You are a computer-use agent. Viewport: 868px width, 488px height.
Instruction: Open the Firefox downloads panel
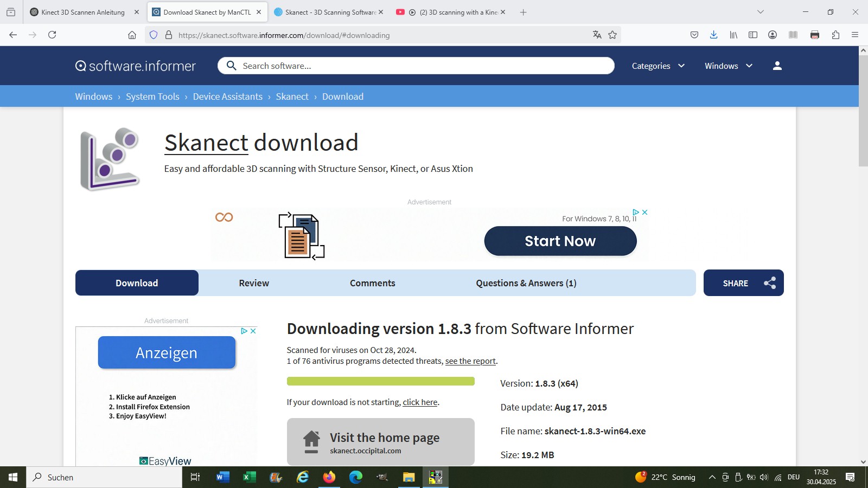(x=713, y=35)
